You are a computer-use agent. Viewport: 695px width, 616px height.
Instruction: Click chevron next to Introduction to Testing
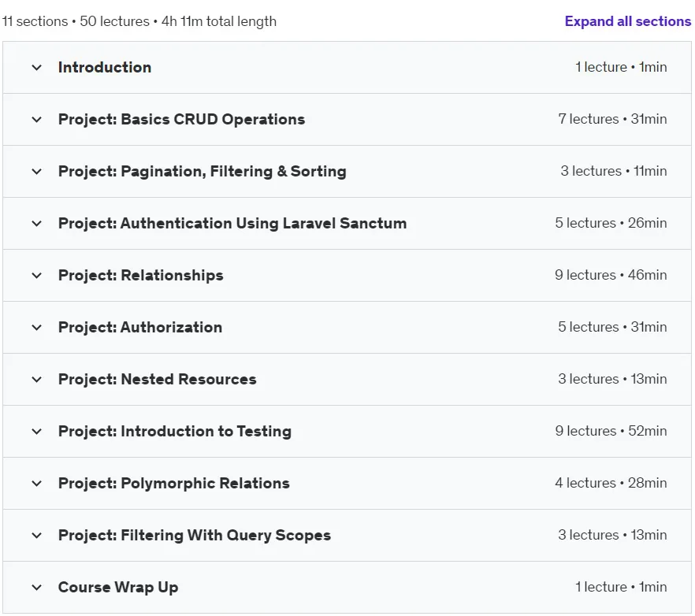(x=37, y=432)
